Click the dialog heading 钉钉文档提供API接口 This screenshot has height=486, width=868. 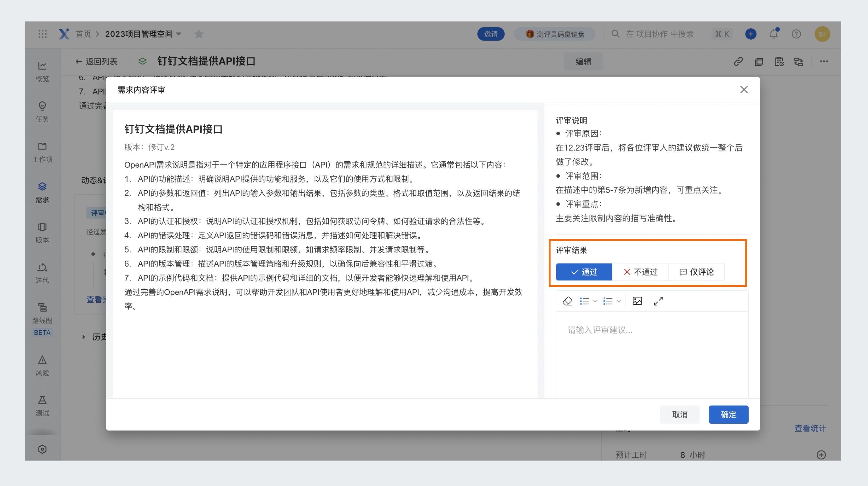174,129
